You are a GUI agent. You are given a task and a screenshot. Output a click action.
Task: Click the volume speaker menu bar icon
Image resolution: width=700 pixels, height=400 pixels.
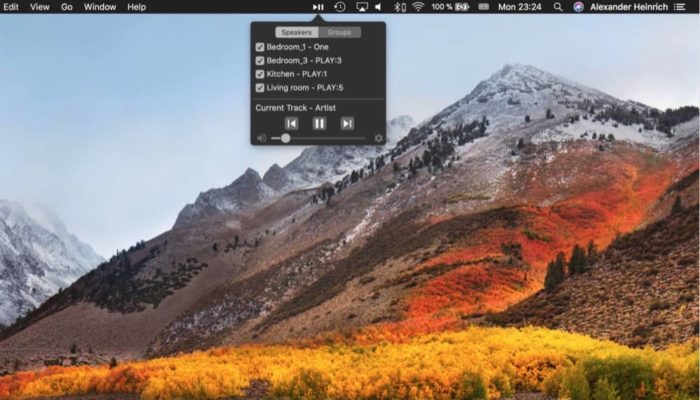(x=378, y=7)
